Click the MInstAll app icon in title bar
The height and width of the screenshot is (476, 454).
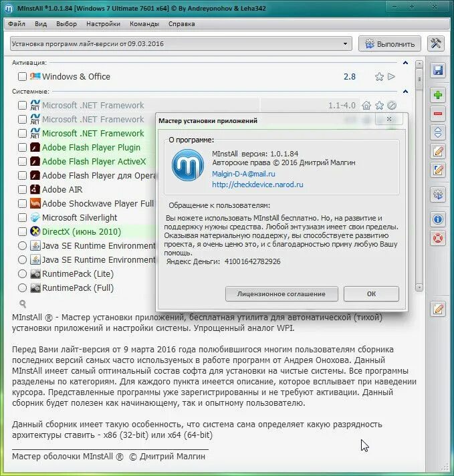coord(9,8)
